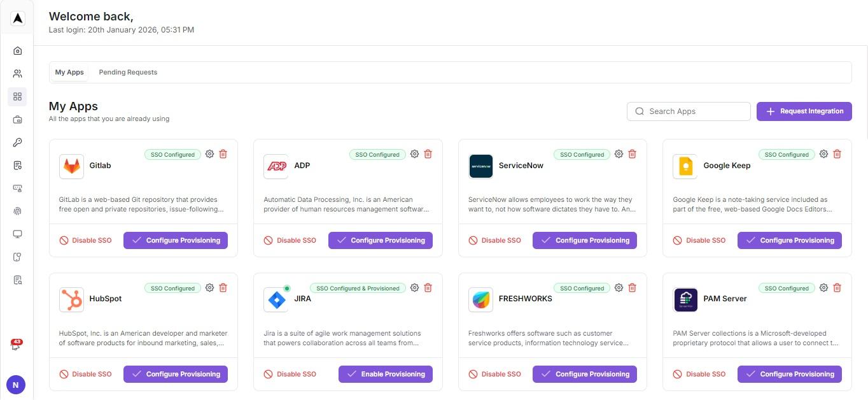The height and width of the screenshot is (400, 868).
Task: Delete the ADP app via trash icon
Action: (x=428, y=154)
